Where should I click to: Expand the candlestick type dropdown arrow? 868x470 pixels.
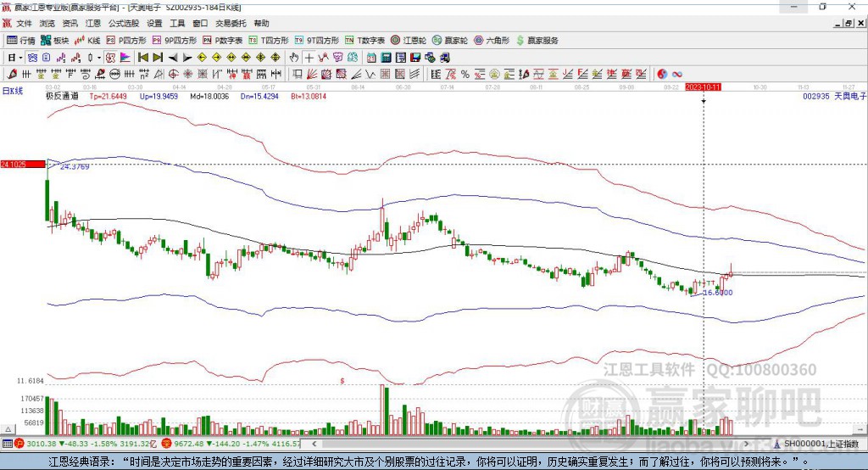[99, 58]
